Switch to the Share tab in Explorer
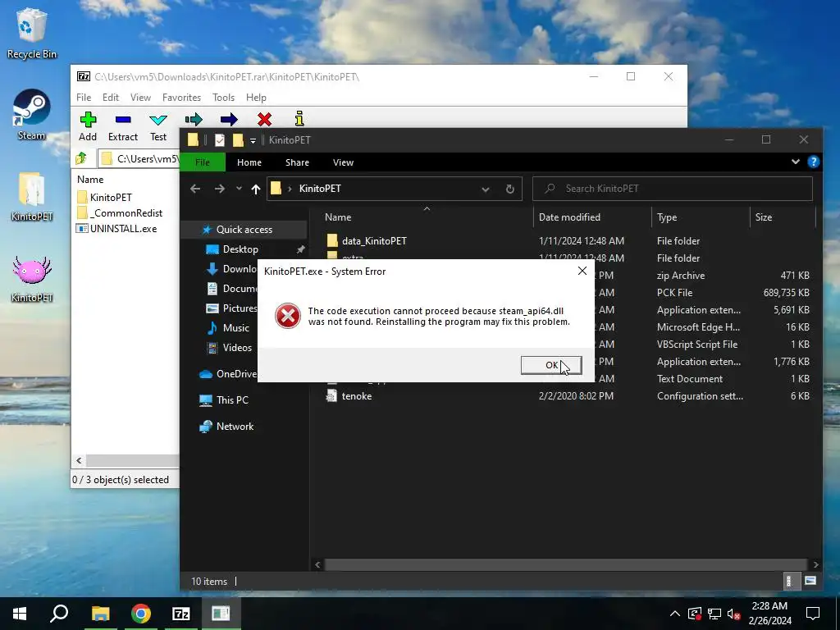The width and height of the screenshot is (840, 630). pyautogui.click(x=297, y=162)
